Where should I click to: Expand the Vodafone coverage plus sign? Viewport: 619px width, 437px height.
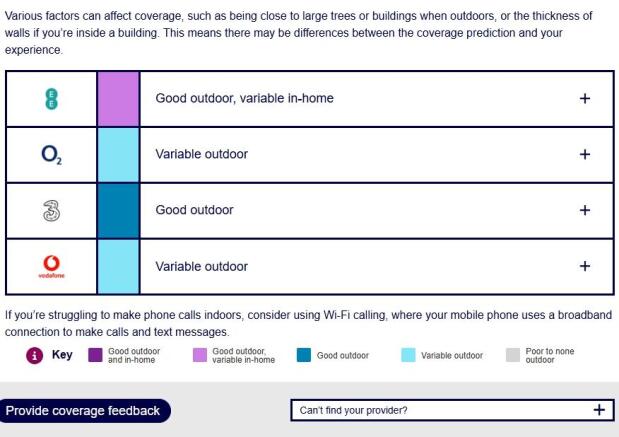tap(585, 267)
